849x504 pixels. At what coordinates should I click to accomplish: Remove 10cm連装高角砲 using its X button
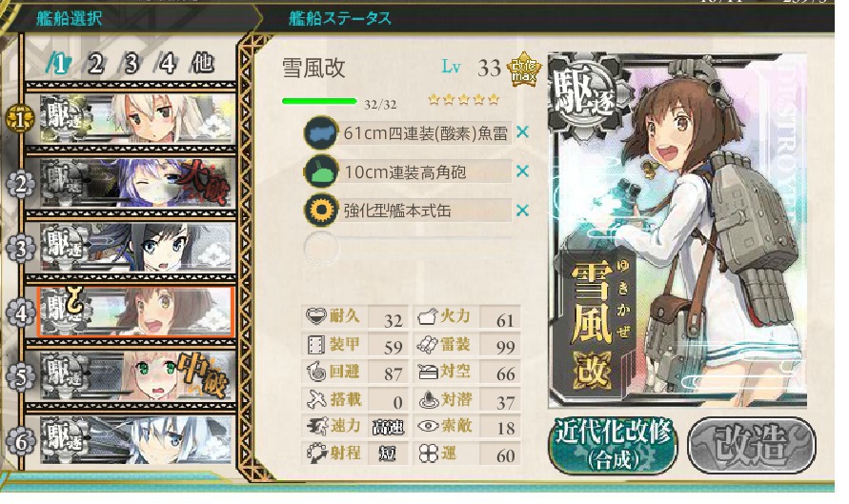pyautogui.click(x=522, y=171)
